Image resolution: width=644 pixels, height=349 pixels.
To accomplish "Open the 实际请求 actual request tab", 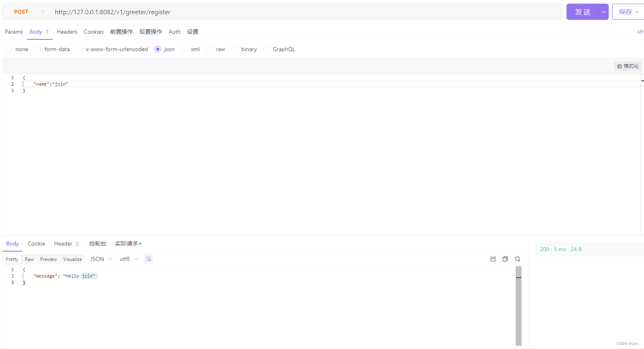I will [x=128, y=243].
